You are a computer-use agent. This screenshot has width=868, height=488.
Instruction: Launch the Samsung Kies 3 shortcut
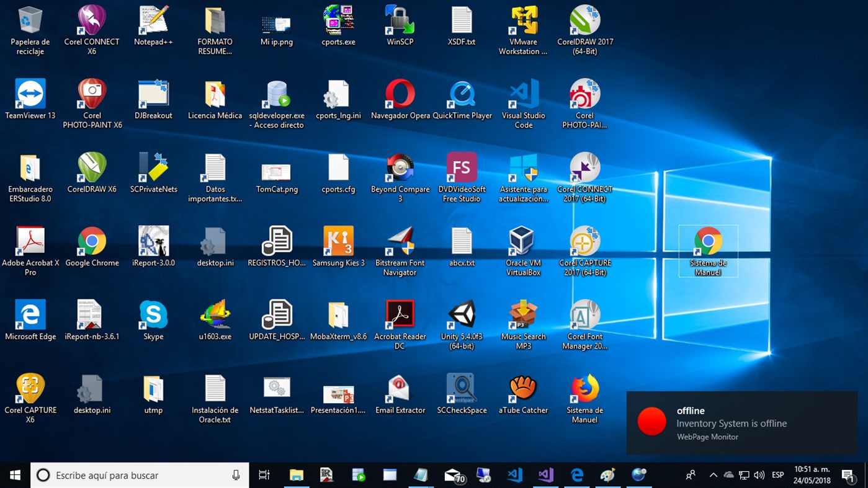338,247
